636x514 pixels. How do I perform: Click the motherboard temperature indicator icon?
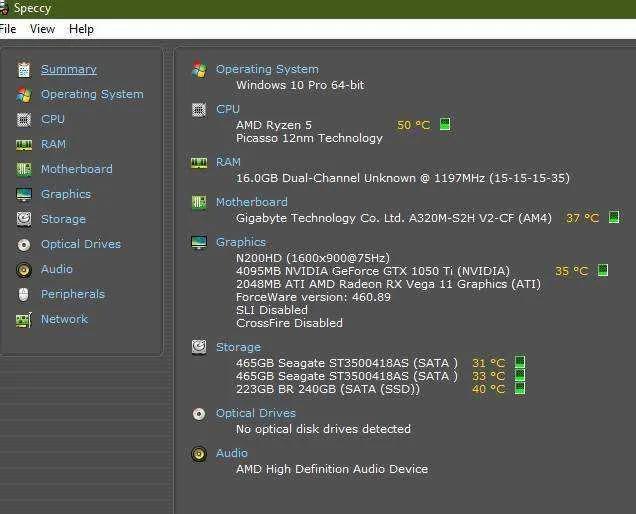tap(614, 217)
